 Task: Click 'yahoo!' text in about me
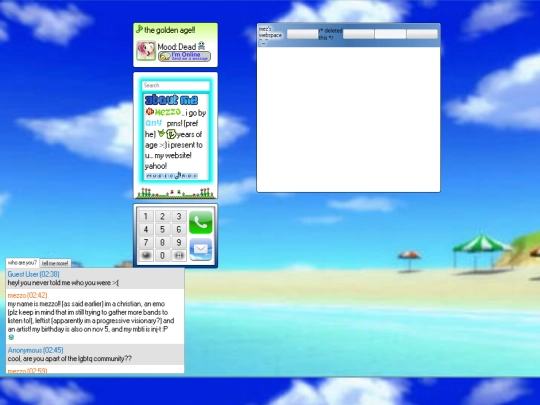pos(156,166)
